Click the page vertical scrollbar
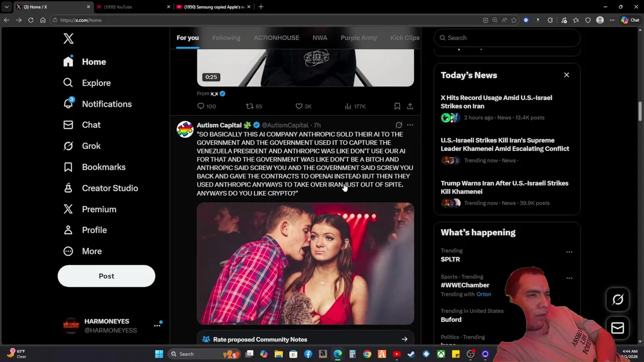Screen dimensions: 644x362 640,111
